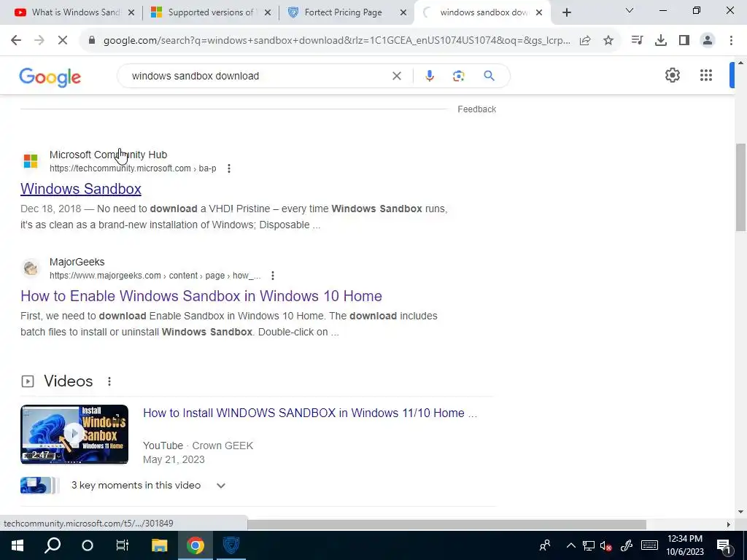
Task: Open the Windows Sandbox result link
Action: point(81,189)
